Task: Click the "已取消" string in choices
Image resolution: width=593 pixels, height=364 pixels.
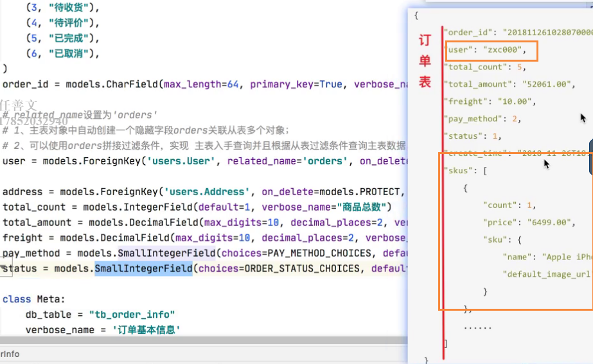Action: point(69,53)
